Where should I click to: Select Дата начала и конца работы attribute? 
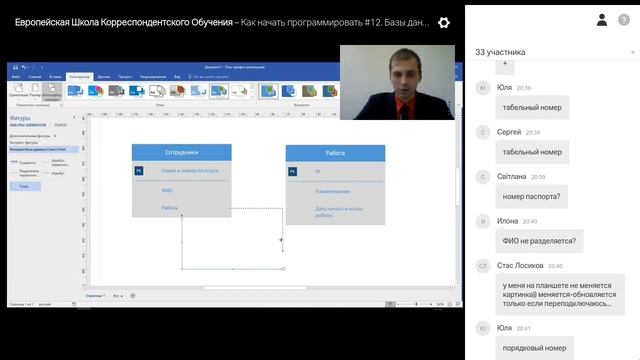[339, 212]
